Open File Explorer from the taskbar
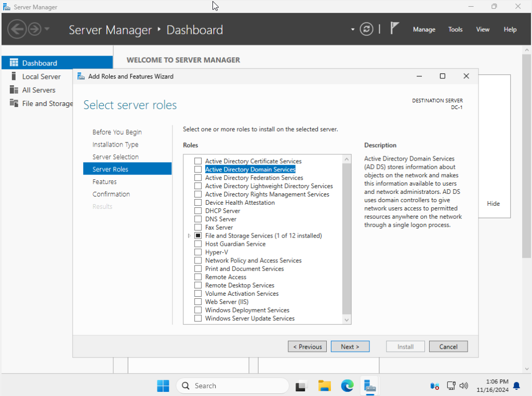The image size is (532, 396). point(324,386)
